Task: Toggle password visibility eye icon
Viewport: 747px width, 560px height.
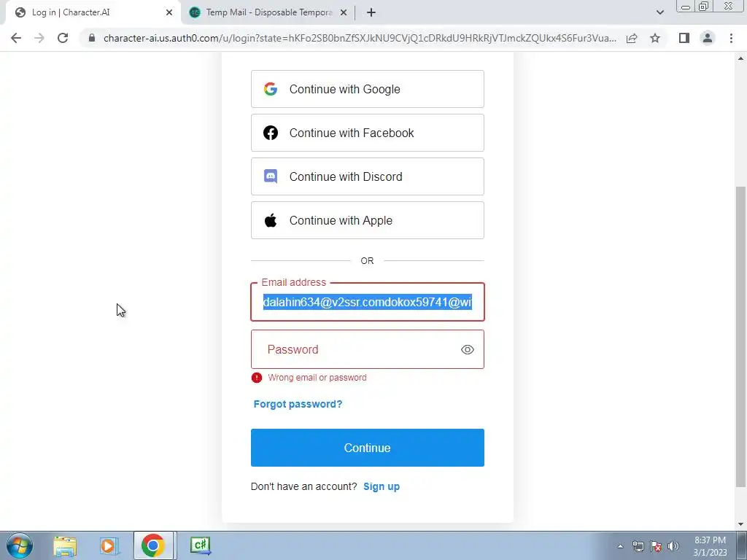Action: 468,349
